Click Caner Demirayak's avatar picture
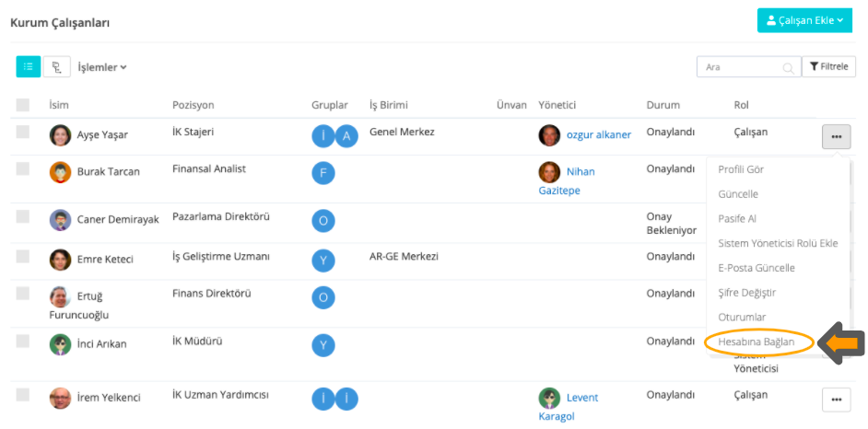 60,220
